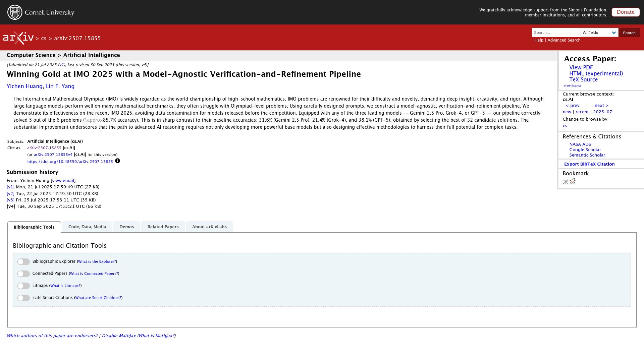
Task: Toggle Bibliographic Explorer switch
Action: click(x=23, y=262)
